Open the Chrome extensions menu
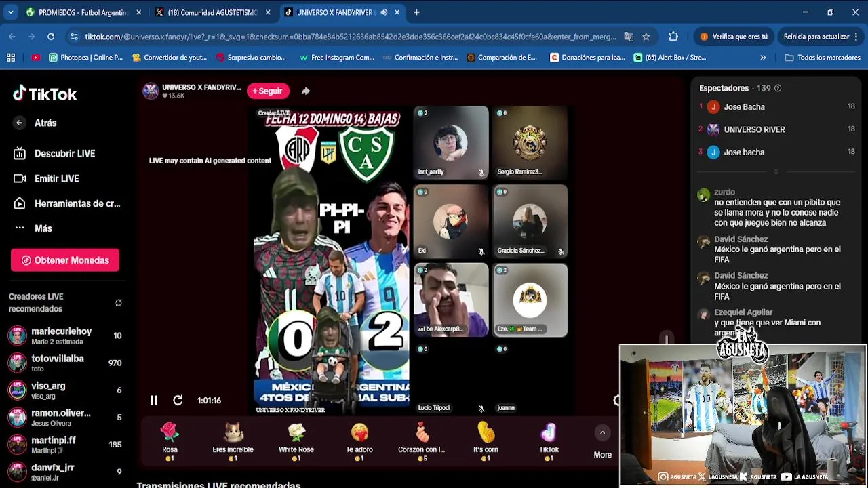 coord(673,37)
